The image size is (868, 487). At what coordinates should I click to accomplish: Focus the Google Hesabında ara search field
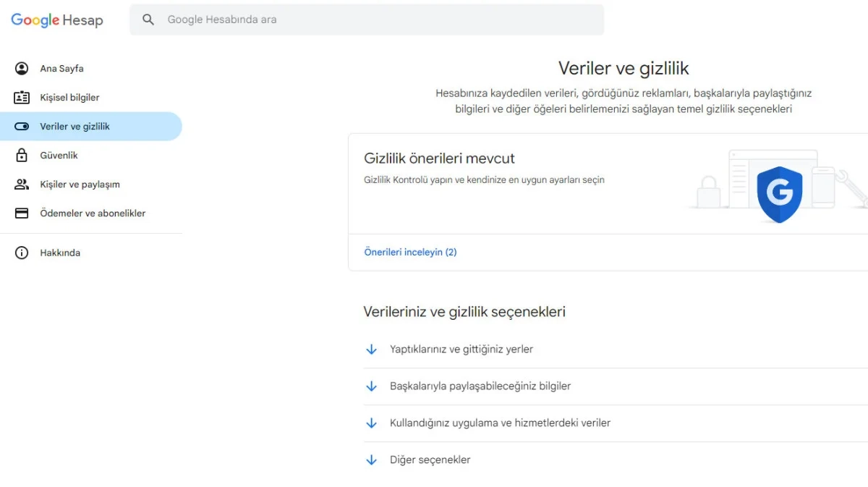[x=376, y=20]
